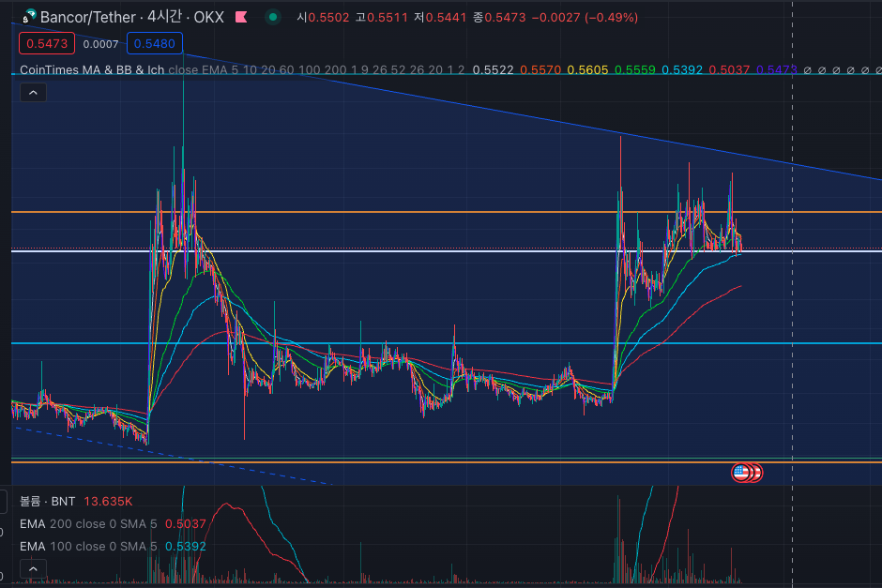882x588 pixels.
Task: Click the close price 종0.5473 value
Action: 499,18
